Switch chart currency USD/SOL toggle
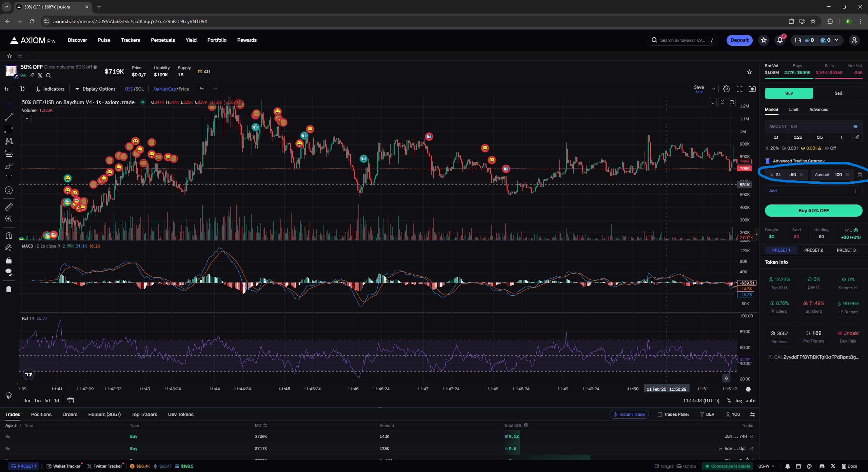868x472 pixels. [x=134, y=89]
